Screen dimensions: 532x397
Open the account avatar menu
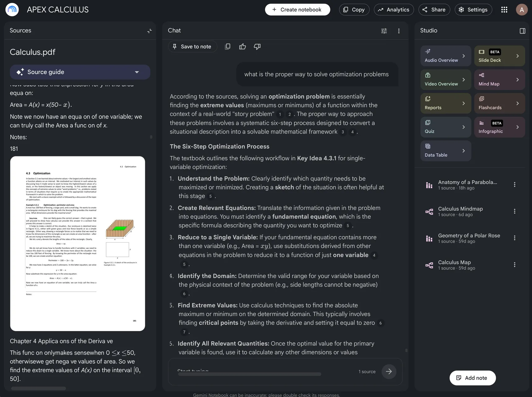[x=522, y=10]
